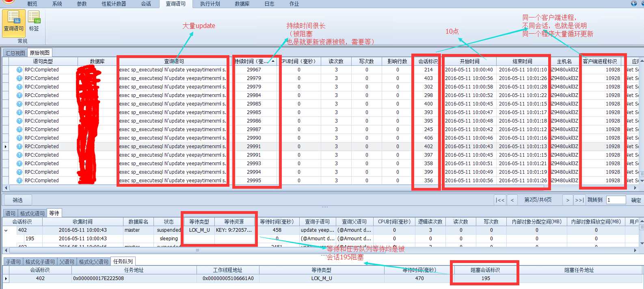The image size is (644, 289).
Task: Select the 汇总视图 view tab
Action: tap(15, 53)
